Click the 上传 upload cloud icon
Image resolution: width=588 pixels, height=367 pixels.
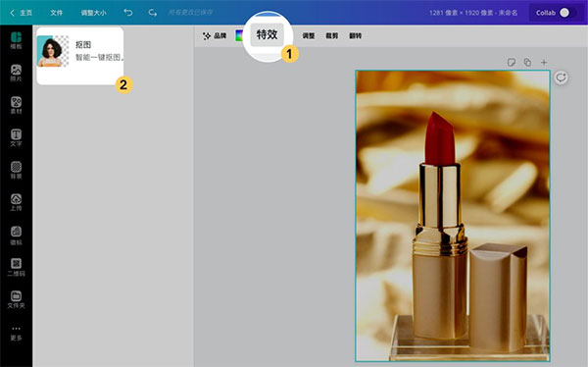[16, 202]
